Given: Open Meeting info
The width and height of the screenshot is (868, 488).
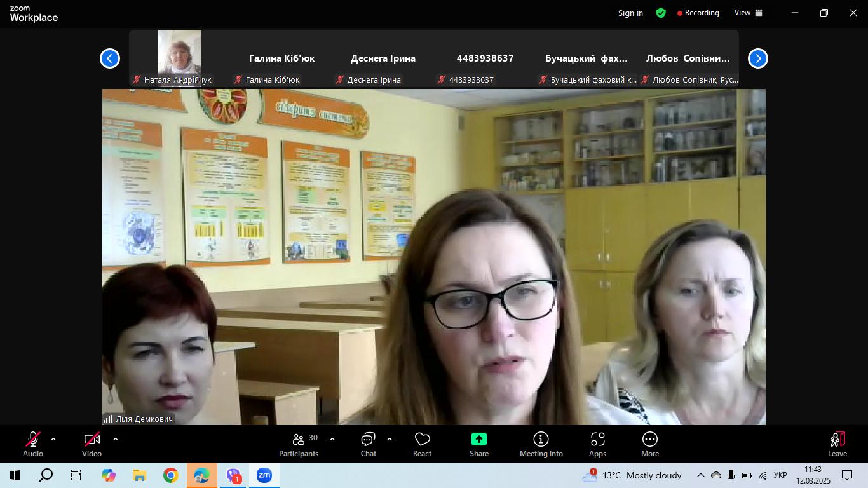Looking at the screenshot, I should pos(541,445).
